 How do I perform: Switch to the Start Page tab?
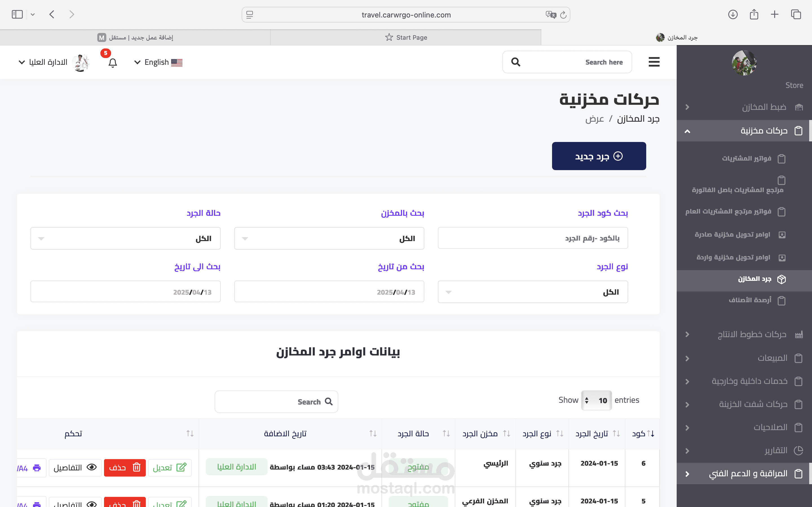click(x=406, y=37)
